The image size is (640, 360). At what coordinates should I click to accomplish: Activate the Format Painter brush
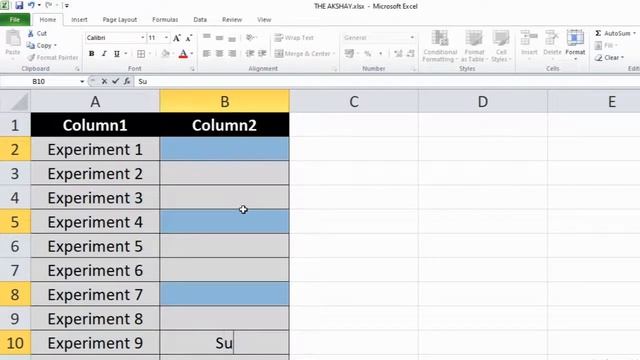[x=52, y=58]
